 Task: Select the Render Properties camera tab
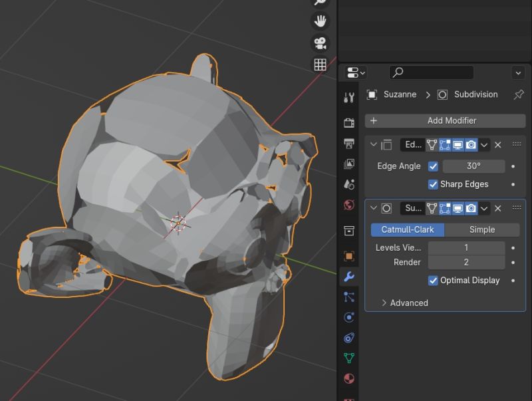[348, 122]
